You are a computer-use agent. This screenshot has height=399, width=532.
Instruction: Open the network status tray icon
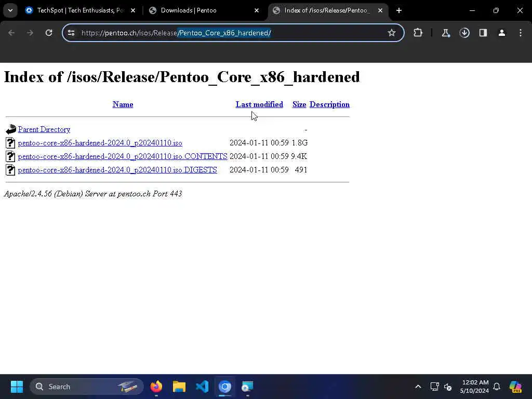pyautogui.click(x=435, y=387)
